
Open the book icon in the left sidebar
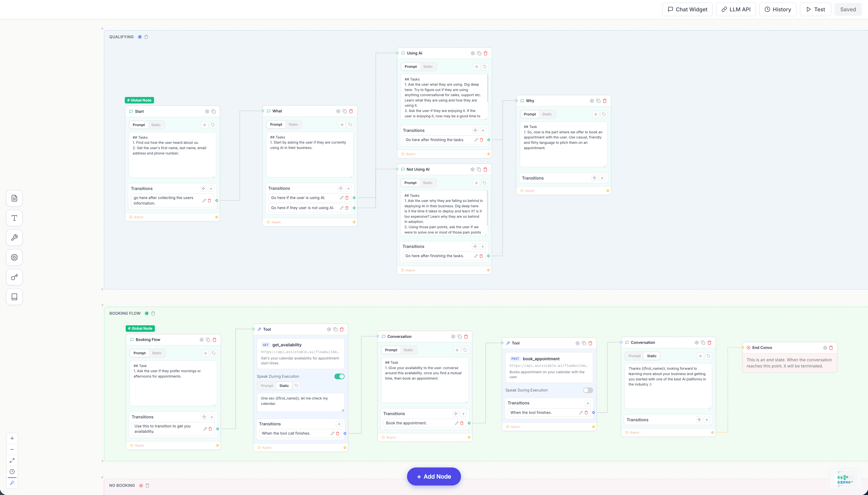[14, 297]
